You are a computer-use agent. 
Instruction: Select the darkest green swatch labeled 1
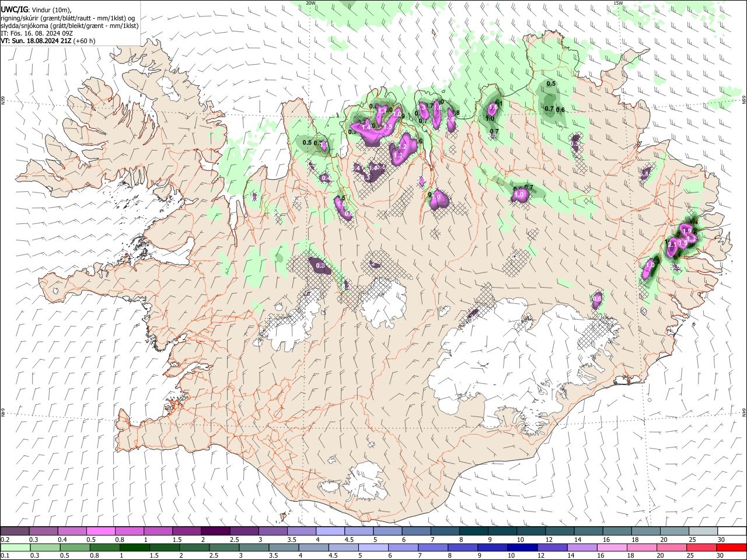coord(134,547)
